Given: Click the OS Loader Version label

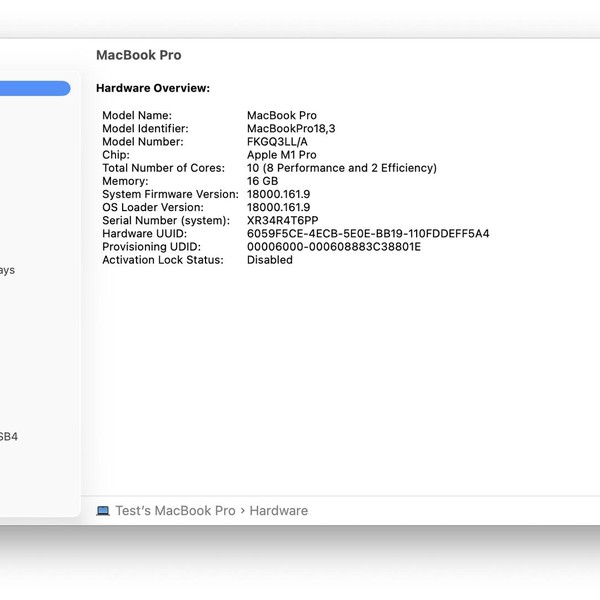Looking at the screenshot, I should point(153,207).
